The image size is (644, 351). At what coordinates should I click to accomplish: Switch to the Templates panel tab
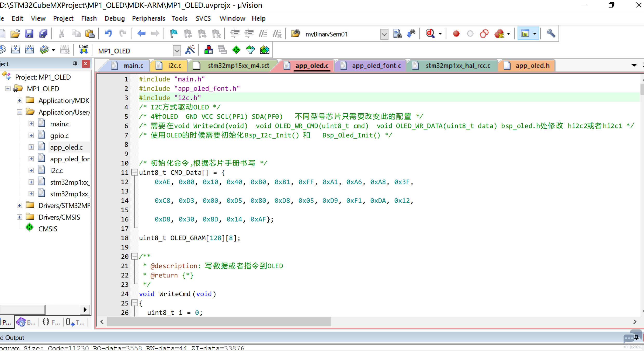point(75,322)
